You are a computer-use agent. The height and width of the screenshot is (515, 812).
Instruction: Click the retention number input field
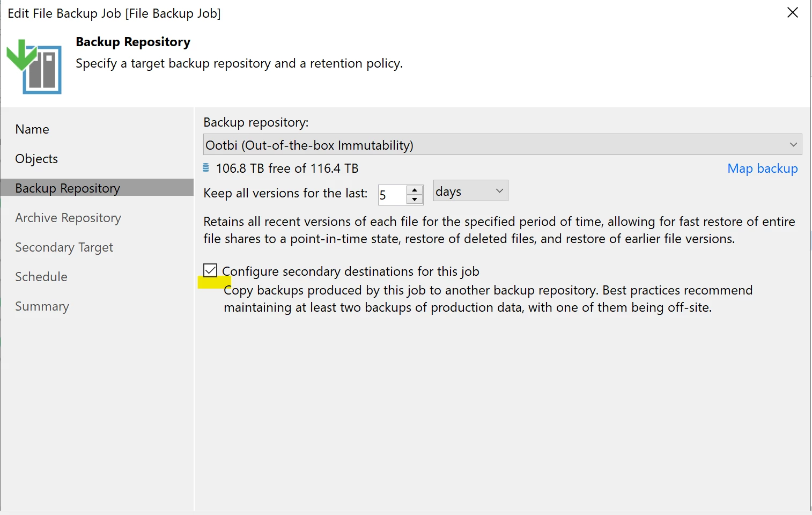(x=392, y=195)
